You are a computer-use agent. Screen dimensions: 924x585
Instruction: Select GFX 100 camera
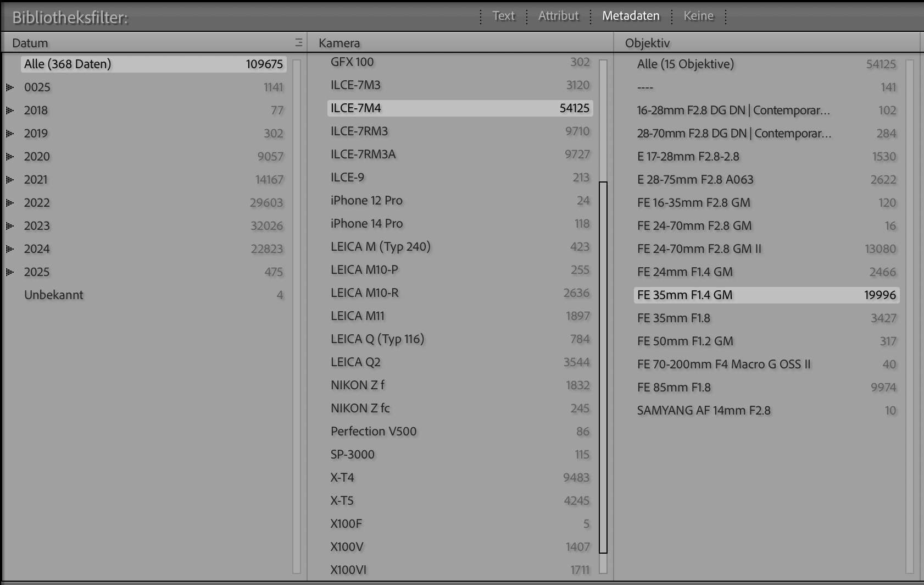click(460, 62)
